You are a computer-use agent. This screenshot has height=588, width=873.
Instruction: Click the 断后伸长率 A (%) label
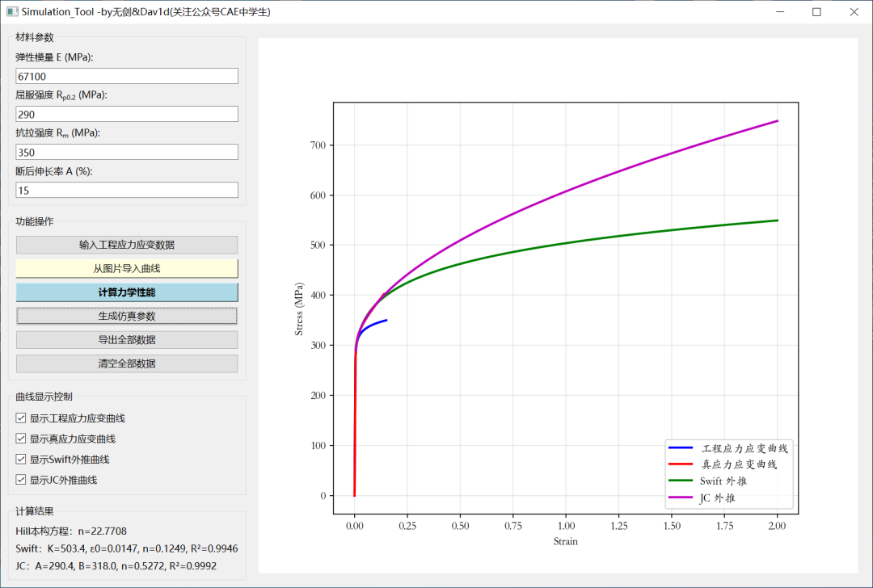tap(54, 171)
